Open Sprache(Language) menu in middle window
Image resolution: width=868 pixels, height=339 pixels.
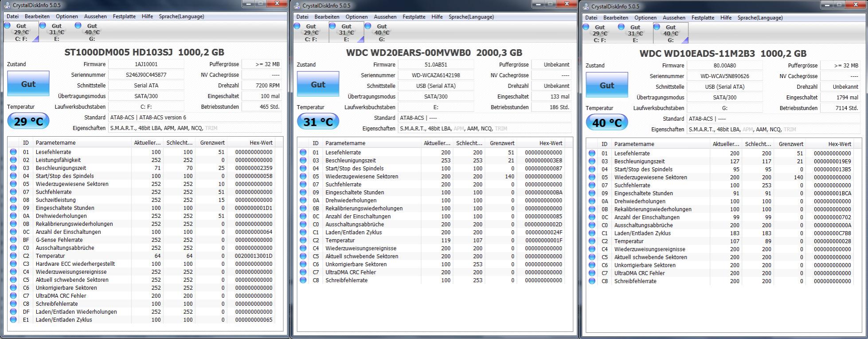point(471,17)
